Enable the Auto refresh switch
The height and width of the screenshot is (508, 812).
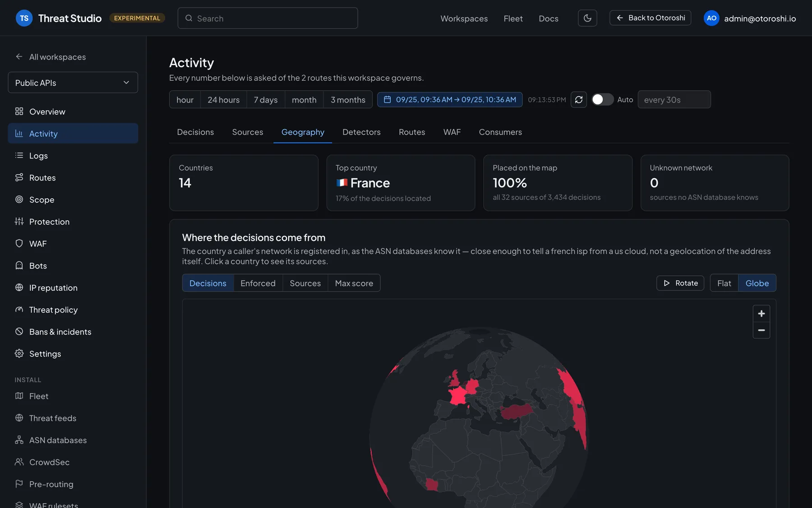(602, 99)
